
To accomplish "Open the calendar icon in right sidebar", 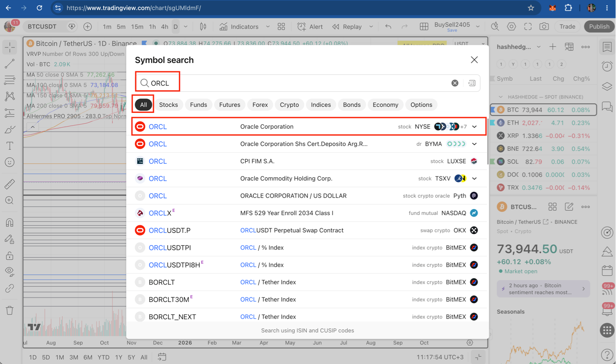I will pos(607,271).
